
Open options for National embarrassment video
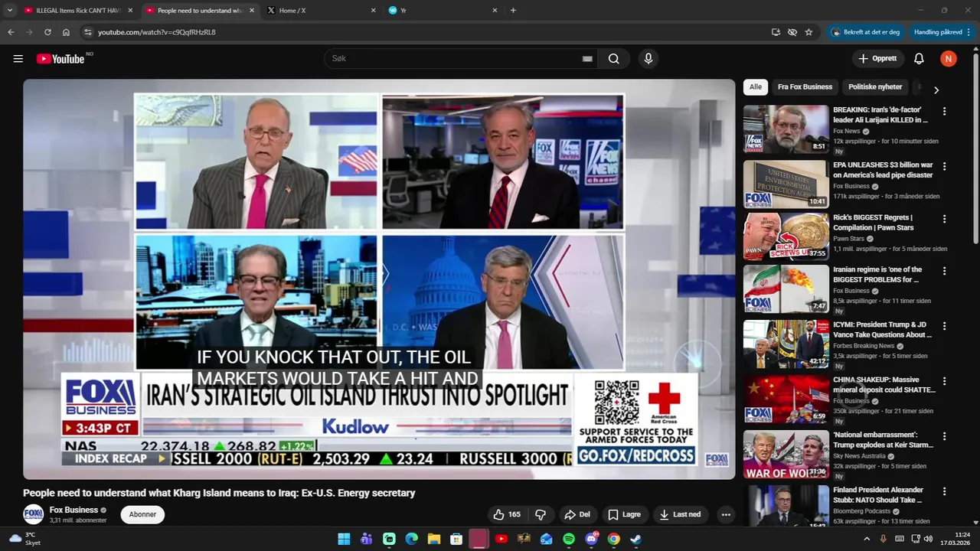click(x=944, y=435)
